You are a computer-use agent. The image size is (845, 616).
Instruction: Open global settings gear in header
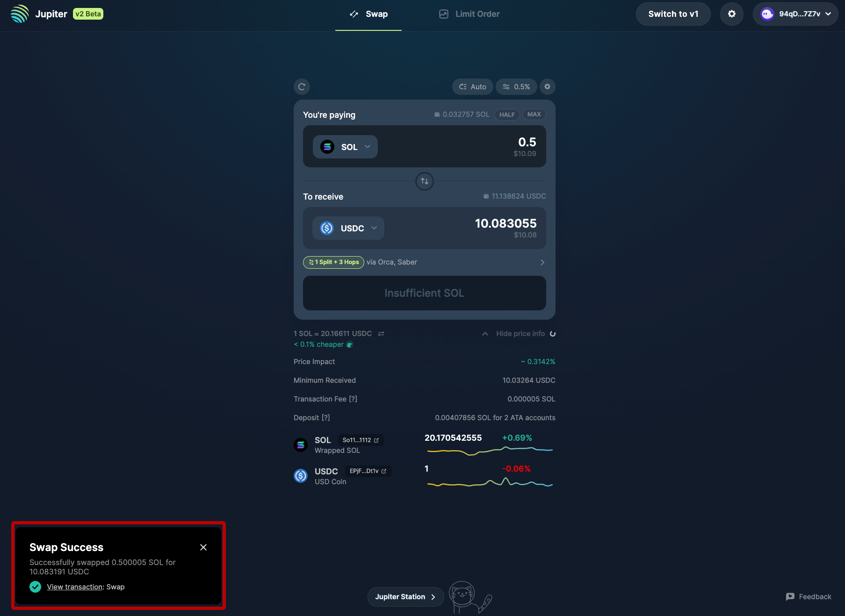tap(732, 14)
